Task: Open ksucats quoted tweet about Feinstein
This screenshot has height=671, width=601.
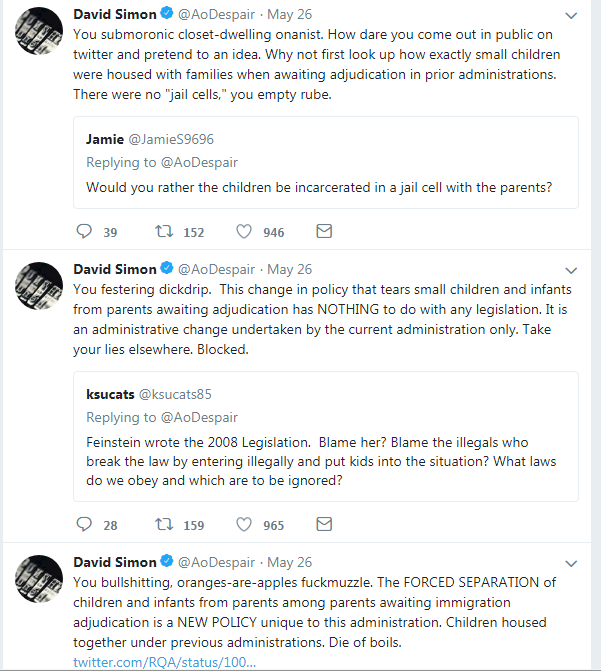Action: (x=326, y=436)
